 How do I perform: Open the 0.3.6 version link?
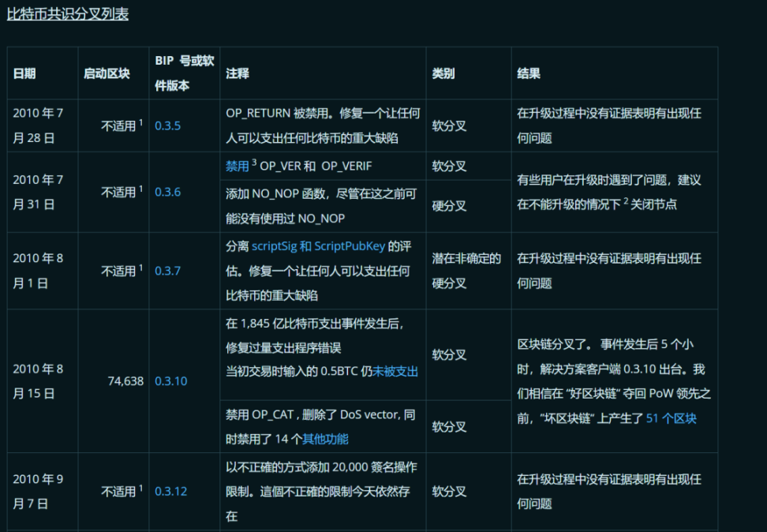(168, 192)
